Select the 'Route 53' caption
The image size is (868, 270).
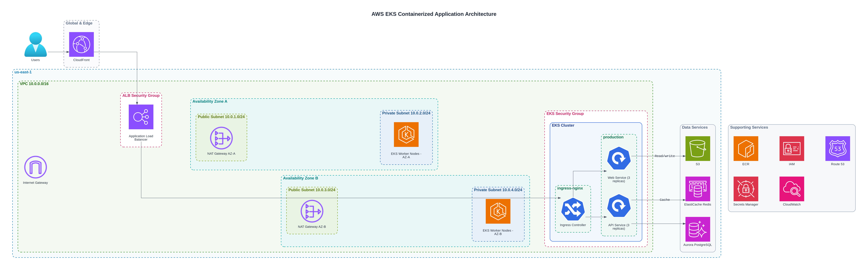tap(838, 164)
